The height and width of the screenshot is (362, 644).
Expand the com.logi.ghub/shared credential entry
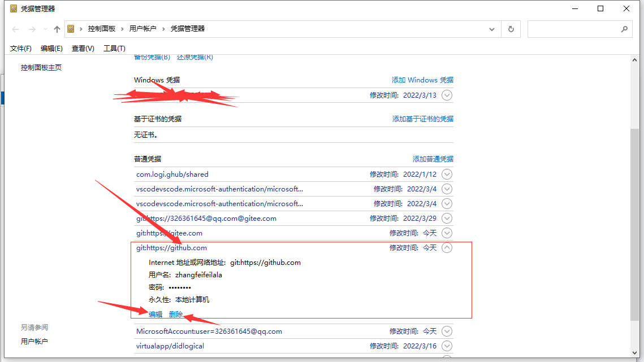[447, 174]
